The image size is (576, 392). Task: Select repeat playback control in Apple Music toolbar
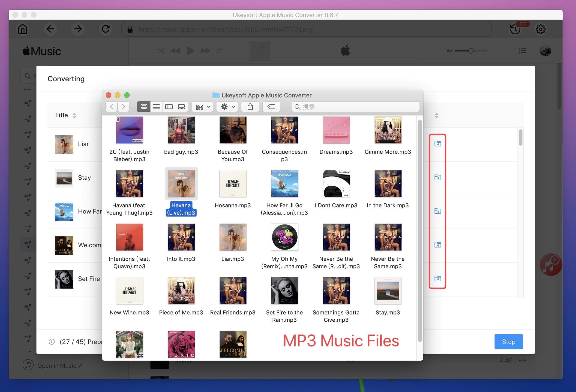click(219, 50)
